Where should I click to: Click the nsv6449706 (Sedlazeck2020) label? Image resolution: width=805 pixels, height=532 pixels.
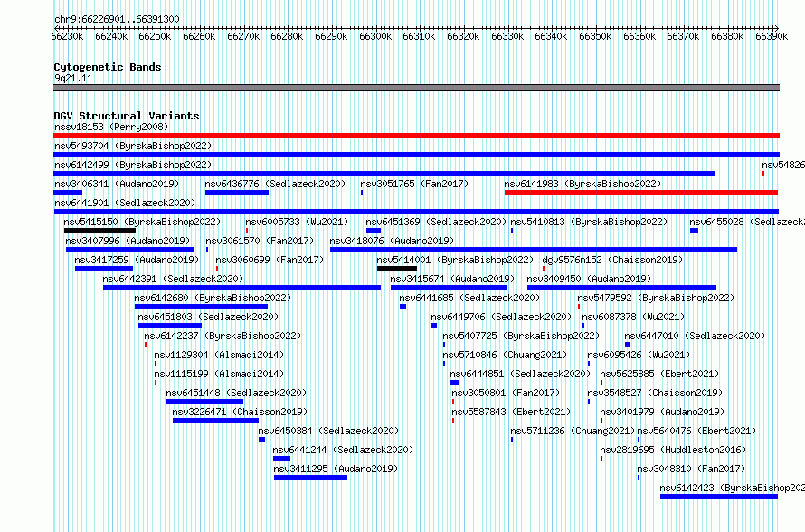(x=501, y=317)
